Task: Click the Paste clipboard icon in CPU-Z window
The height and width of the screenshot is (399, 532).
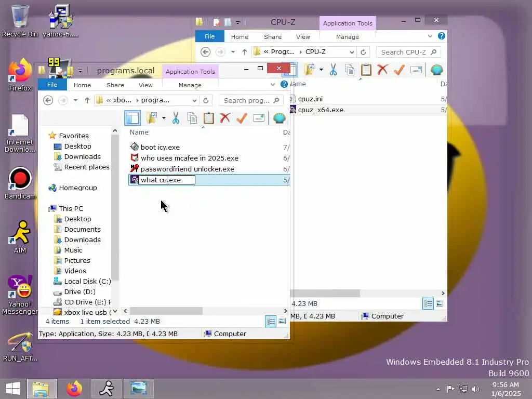Action: point(366,70)
